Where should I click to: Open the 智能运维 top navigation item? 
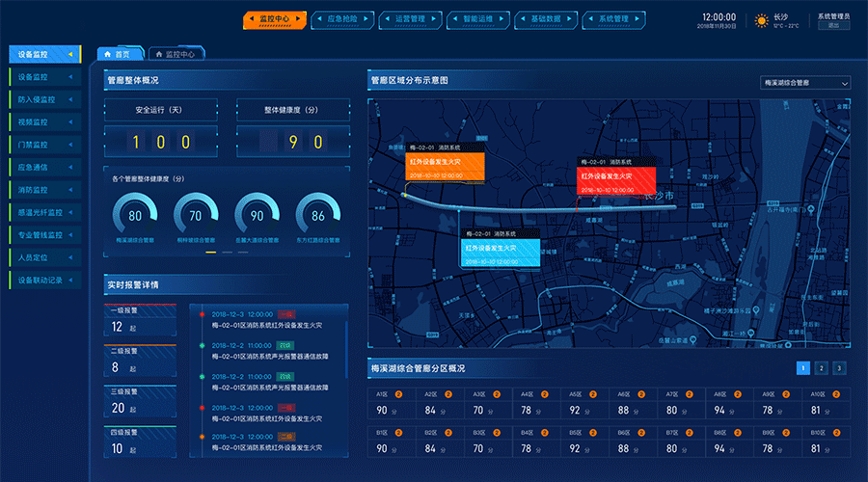coord(478,19)
